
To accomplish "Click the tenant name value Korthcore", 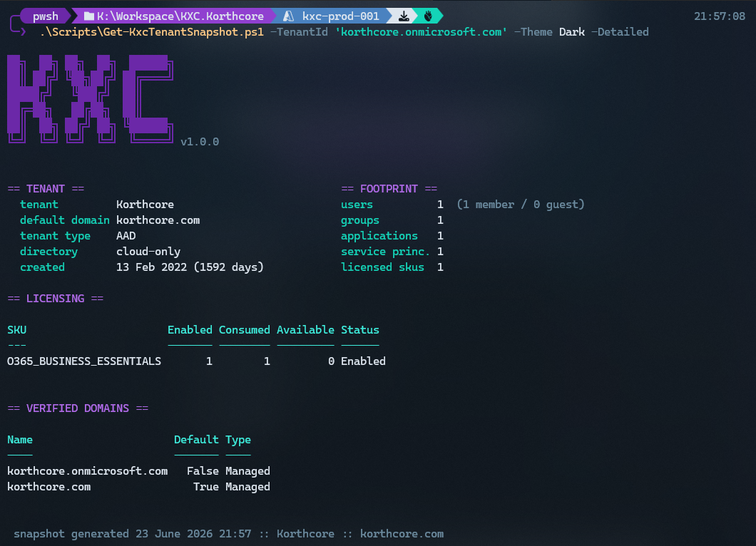I will tap(145, 205).
